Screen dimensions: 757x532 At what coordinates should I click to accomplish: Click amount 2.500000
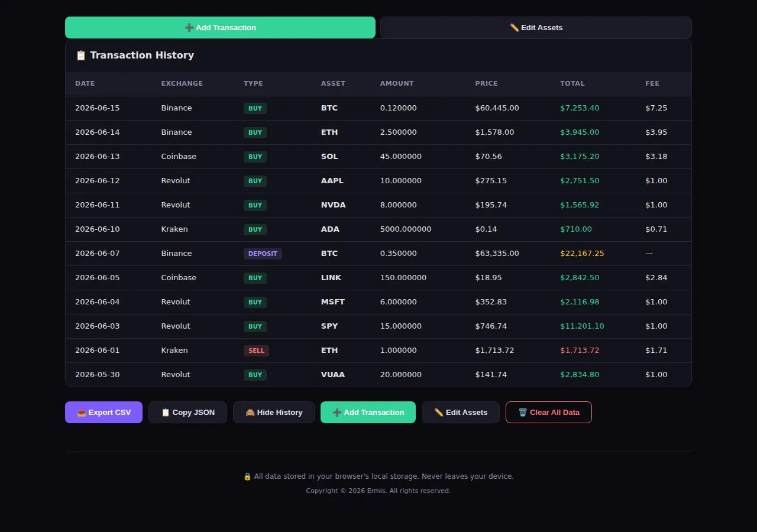pyautogui.click(x=399, y=132)
